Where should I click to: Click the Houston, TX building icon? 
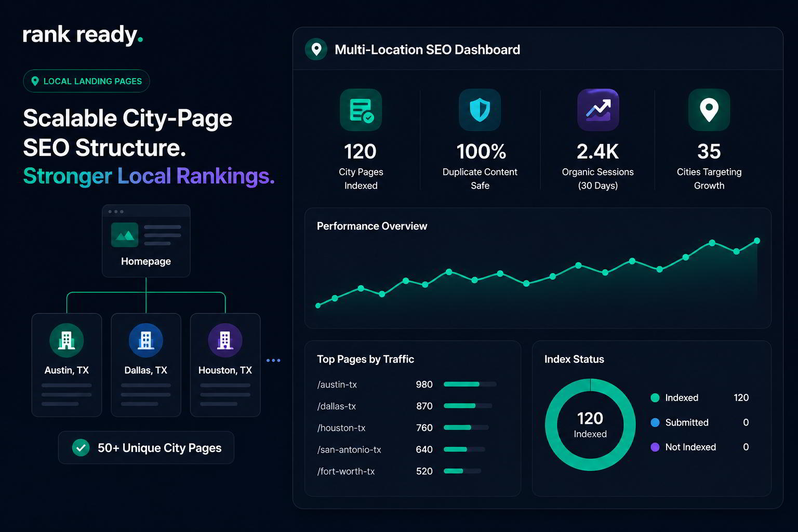click(x=225, y=340)
